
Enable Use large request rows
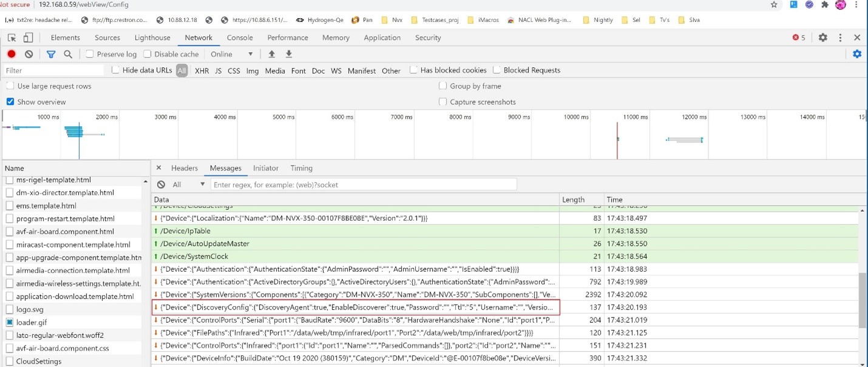pos(10,86)
